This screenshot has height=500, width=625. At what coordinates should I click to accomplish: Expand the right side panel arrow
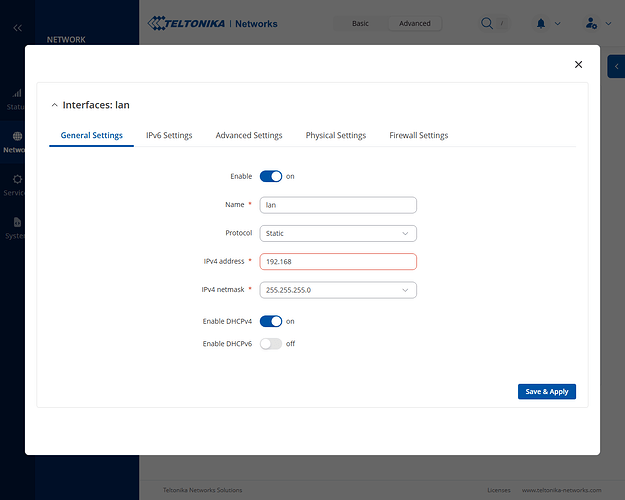point(616,67)
